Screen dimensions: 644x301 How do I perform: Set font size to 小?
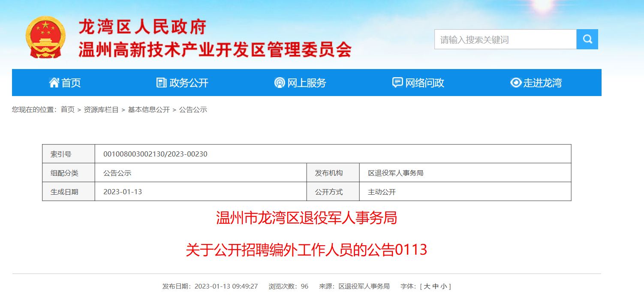coord(444,286)
